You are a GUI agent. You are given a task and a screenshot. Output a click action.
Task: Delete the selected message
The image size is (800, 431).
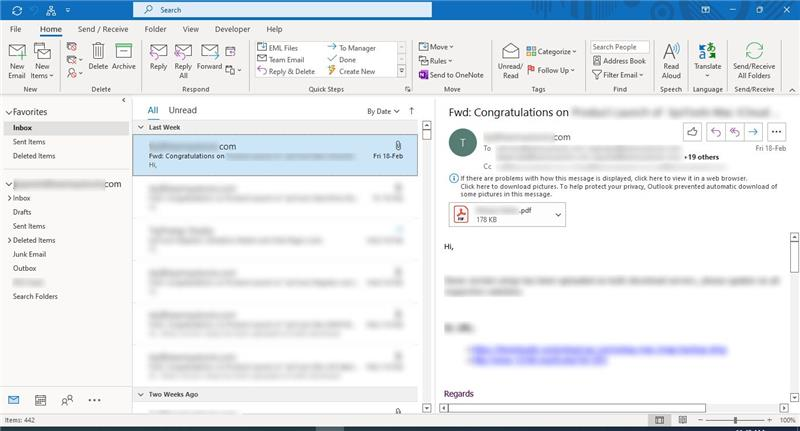(98, 57)
